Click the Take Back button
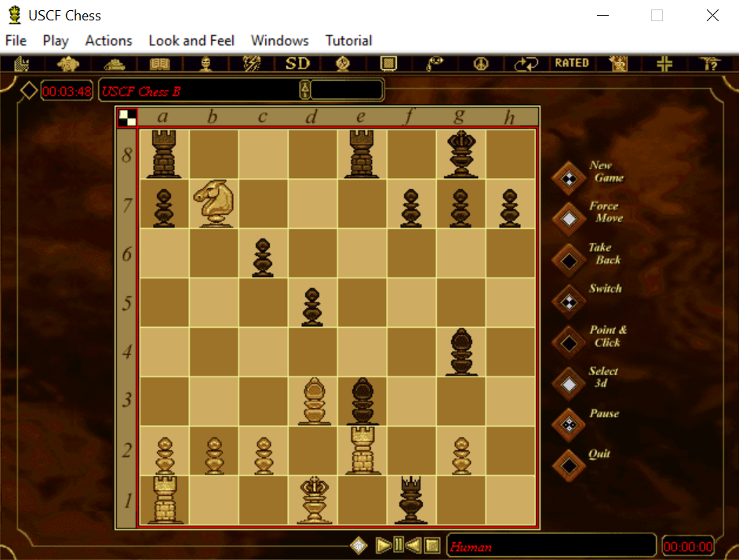This screenshot has width=739, height=560. [x=569, y=260]
